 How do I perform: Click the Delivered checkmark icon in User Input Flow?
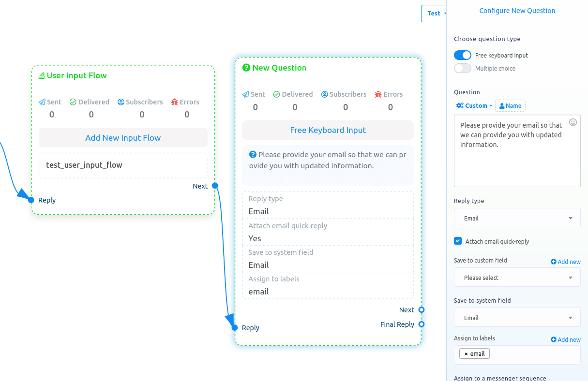pyautogui.click(x=73, y=102)
